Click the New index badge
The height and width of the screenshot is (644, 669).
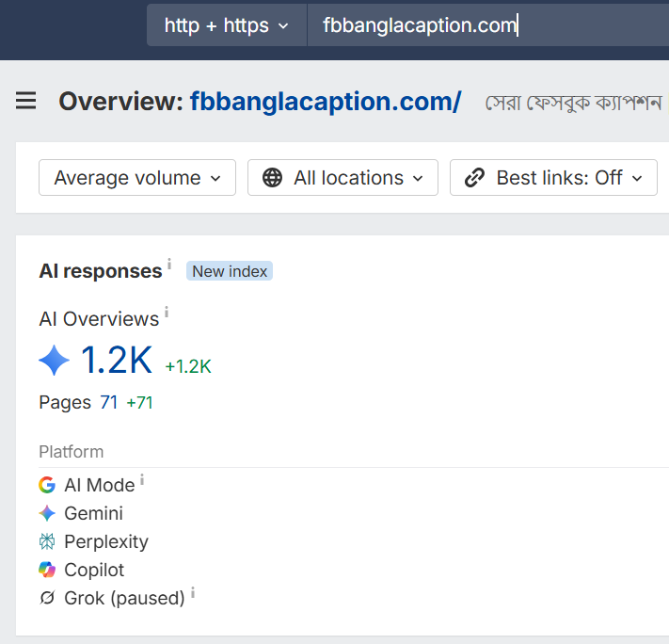pyautogui.click(x=230, y=271)
